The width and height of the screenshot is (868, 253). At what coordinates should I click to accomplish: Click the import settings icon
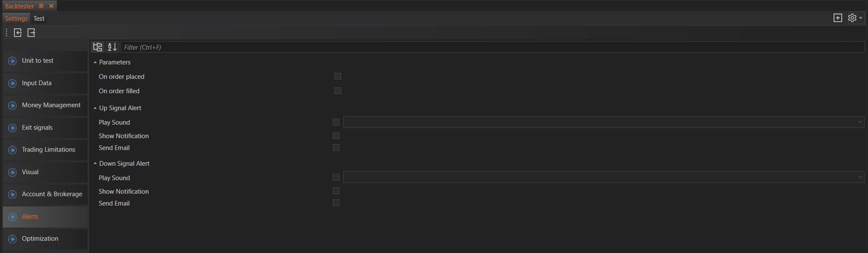point(18,33)
